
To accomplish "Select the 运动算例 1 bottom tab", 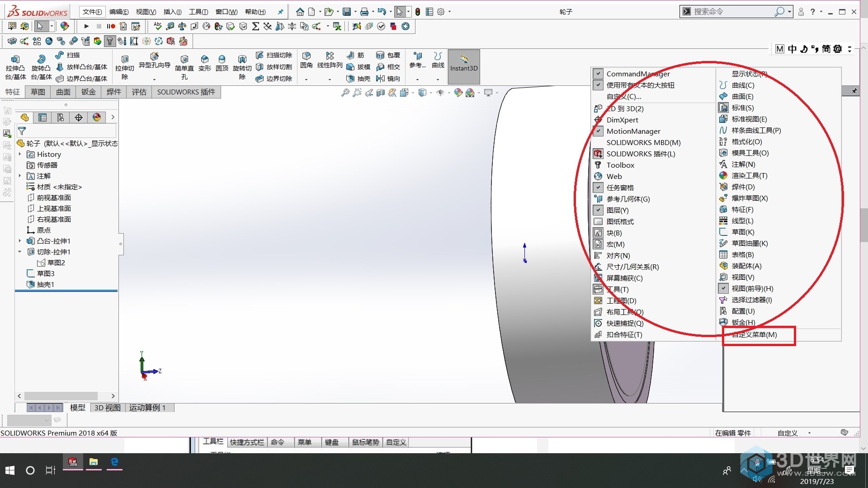I will click(x=147, y=408).
